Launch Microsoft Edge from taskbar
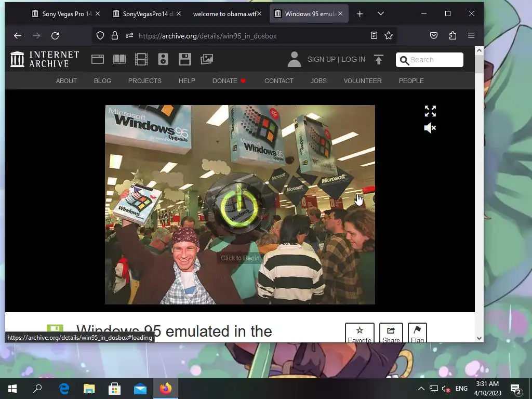Screen dimensions: 532x399 coord(64,389)
